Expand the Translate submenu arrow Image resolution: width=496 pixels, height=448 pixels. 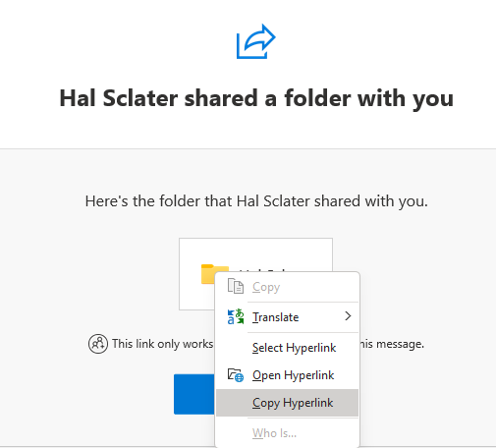tap(348, 316)
